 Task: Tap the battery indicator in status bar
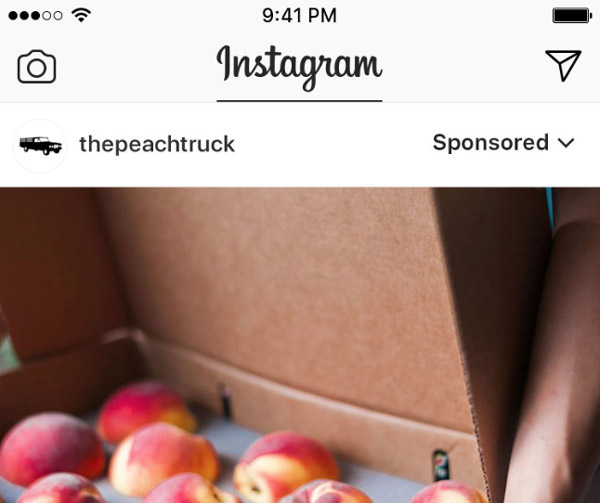[572, 16]
